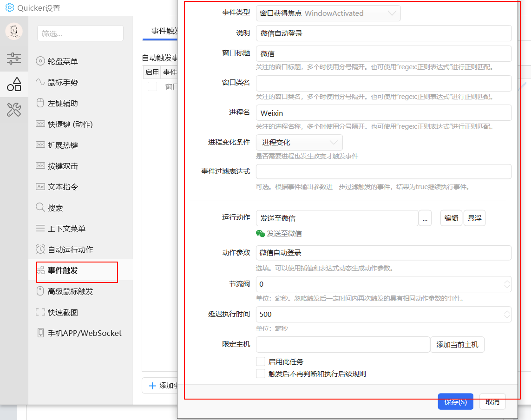Click the ... browse action button
Viewport: 531px width, 420px height.
(x=425, y=218)
